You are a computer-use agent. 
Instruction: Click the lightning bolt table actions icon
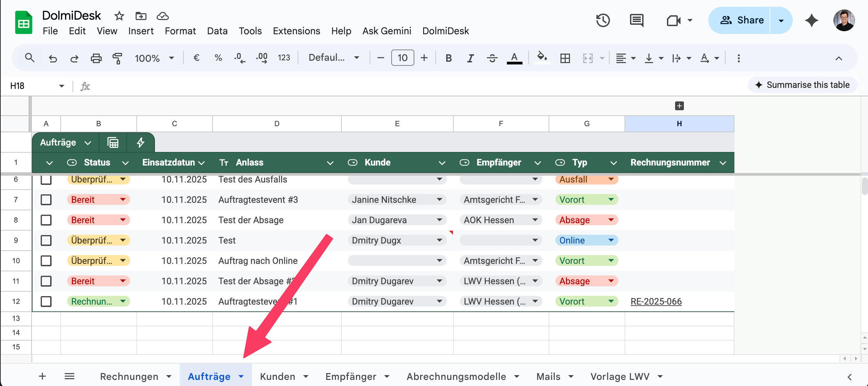tap(140, 142)
